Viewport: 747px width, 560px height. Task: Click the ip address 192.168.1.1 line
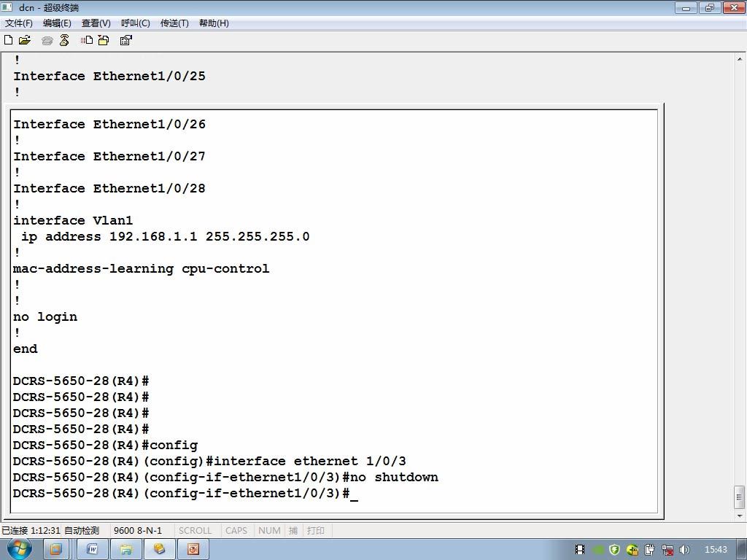click(165, 237)
